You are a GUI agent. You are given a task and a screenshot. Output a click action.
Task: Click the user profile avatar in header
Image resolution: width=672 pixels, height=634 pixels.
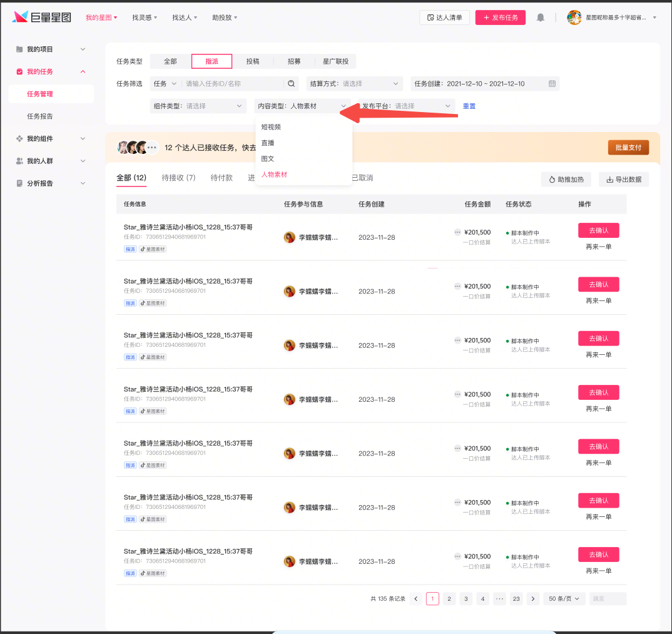pyautogui.click(x=574, y=18)
